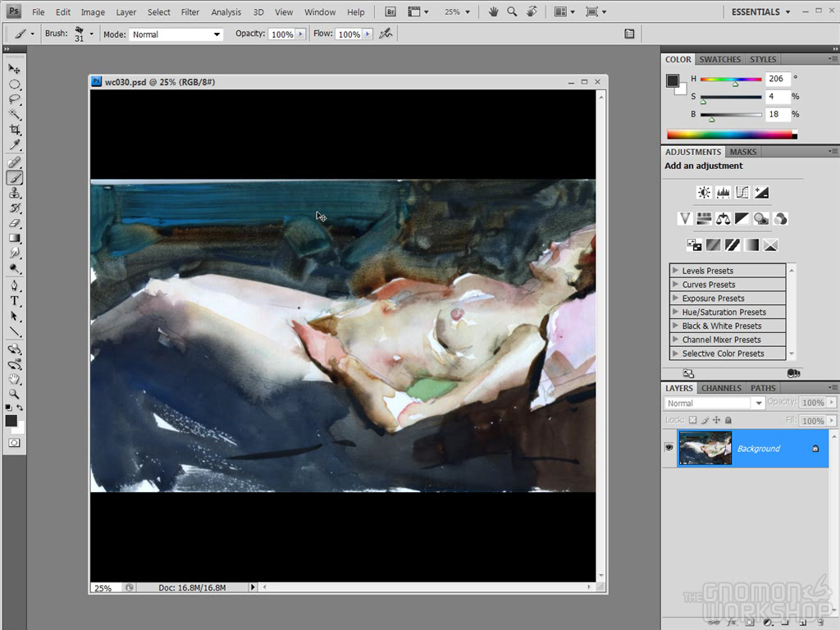Add an Invert adjustment

[x=694, y=244]
